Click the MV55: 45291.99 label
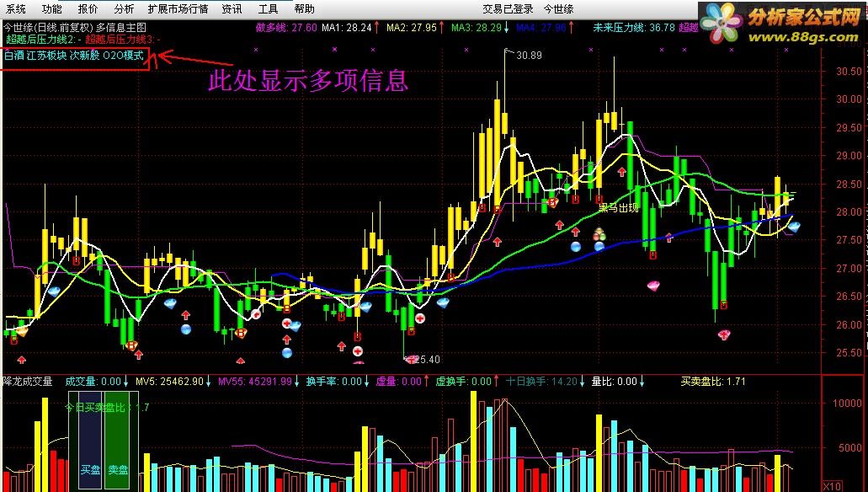868x492 pixels. pyautogui.click(x=254, y=381)
